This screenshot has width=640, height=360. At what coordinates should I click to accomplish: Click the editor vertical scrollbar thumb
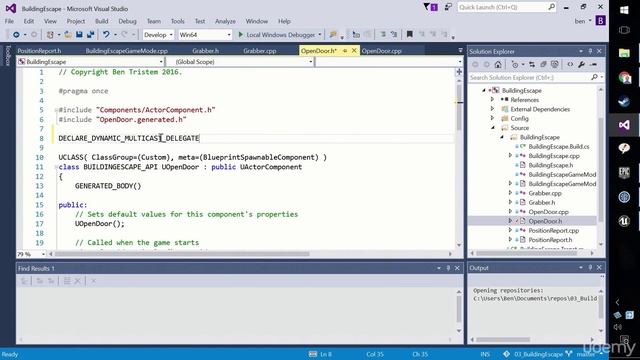click(459, 108)
